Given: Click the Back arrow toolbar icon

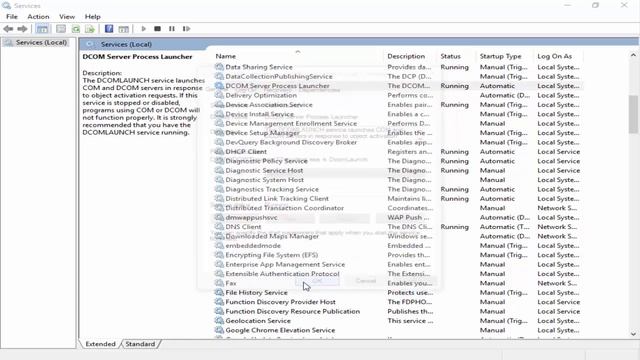Looking at the screenshot, I should (x=8, y=29).
